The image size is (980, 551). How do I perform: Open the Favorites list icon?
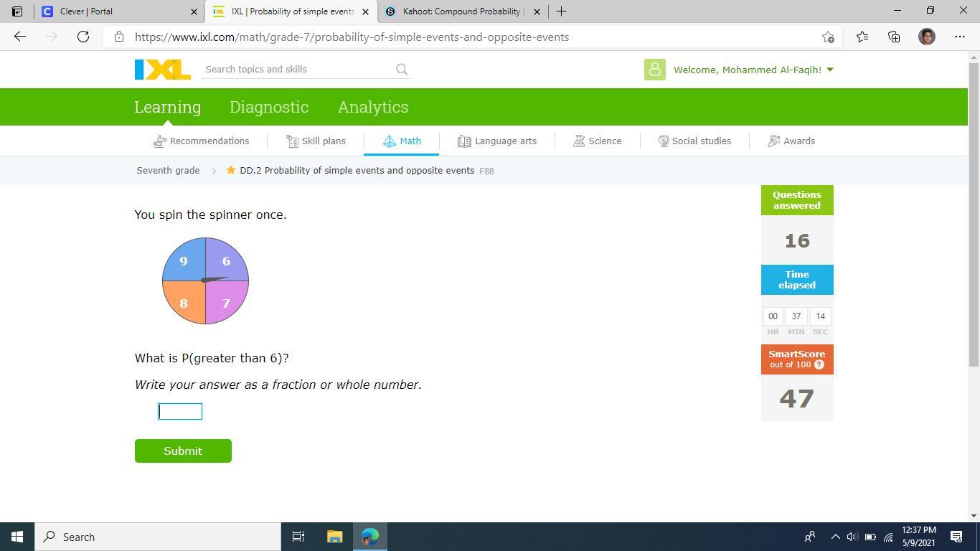(x=862, y=37)
